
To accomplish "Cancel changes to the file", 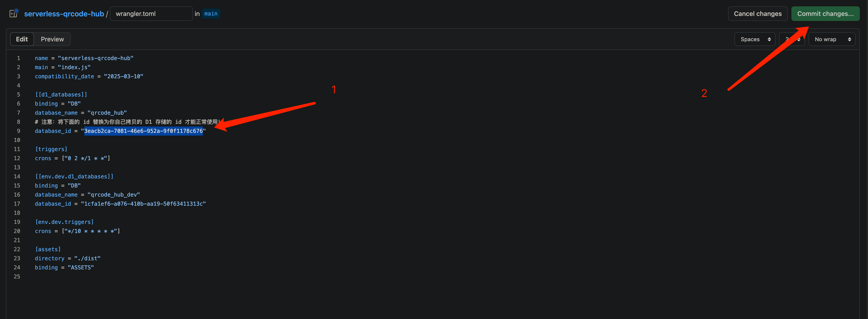I will pos(757,14).
